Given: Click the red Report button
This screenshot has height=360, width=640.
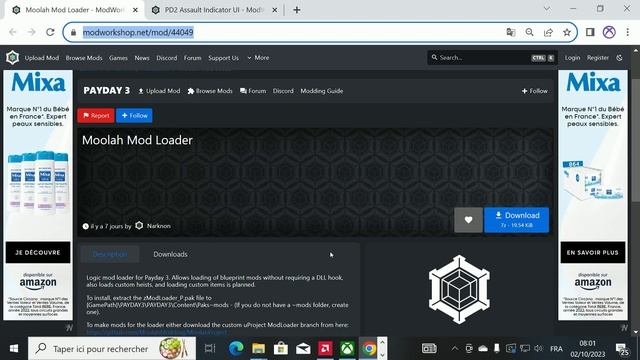Looking at the screenshot, I should [x=96, y=116].
